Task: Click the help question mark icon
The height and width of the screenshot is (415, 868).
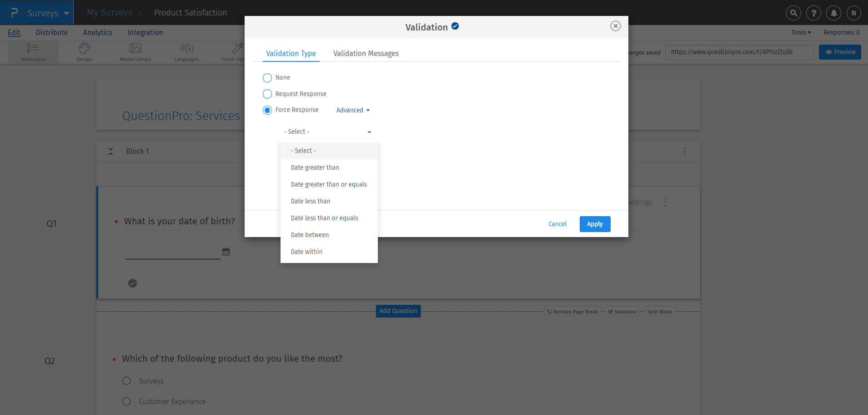Action: (x=813, y=12)
